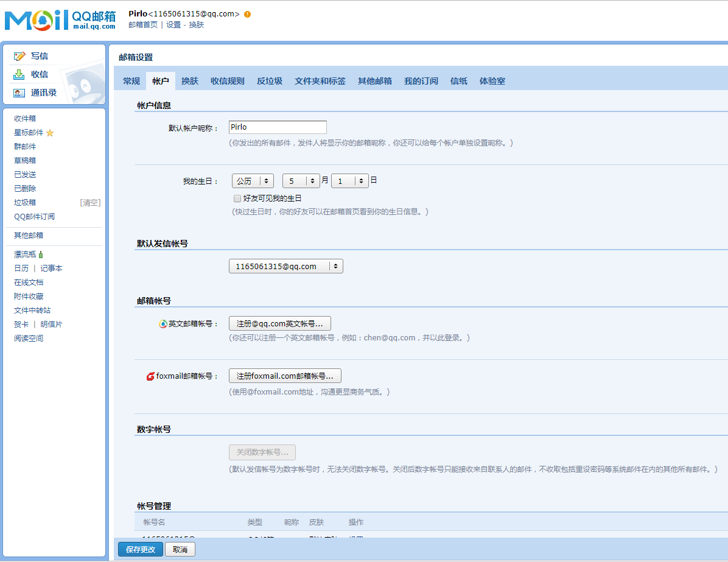Toggle the 好友可见我的生日 checkbox
The height and width of the screenshot is (562, 728).
point(237,198)
